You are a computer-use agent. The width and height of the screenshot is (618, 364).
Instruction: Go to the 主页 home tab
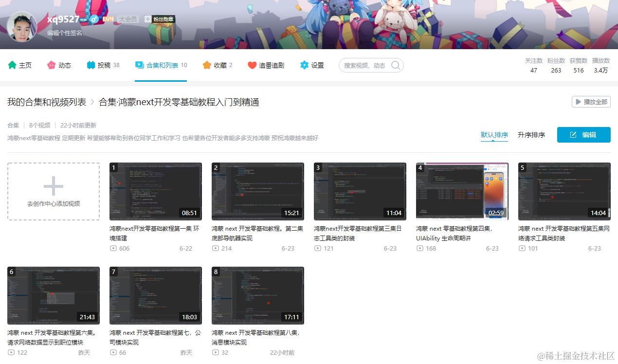pos(19,65)
